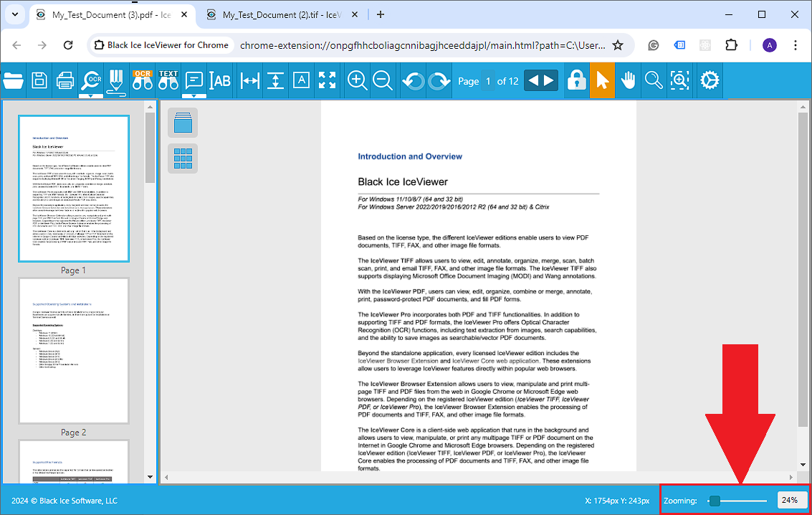812x515 pixels.
Task: Click the padlock security icon
Action: coord(576,80)
